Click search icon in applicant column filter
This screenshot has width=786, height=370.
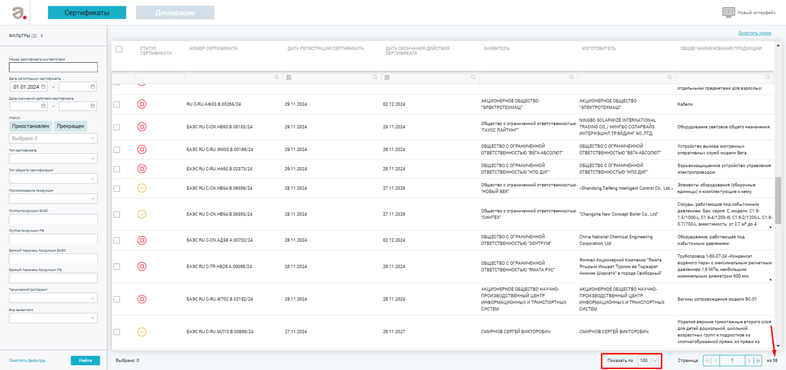[571, 78]
